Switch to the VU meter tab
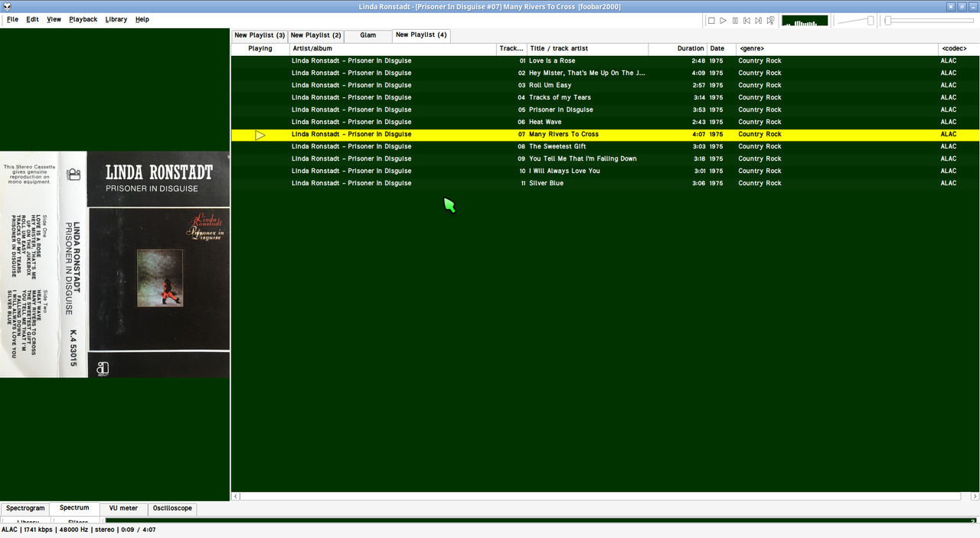 click(123, 508)
